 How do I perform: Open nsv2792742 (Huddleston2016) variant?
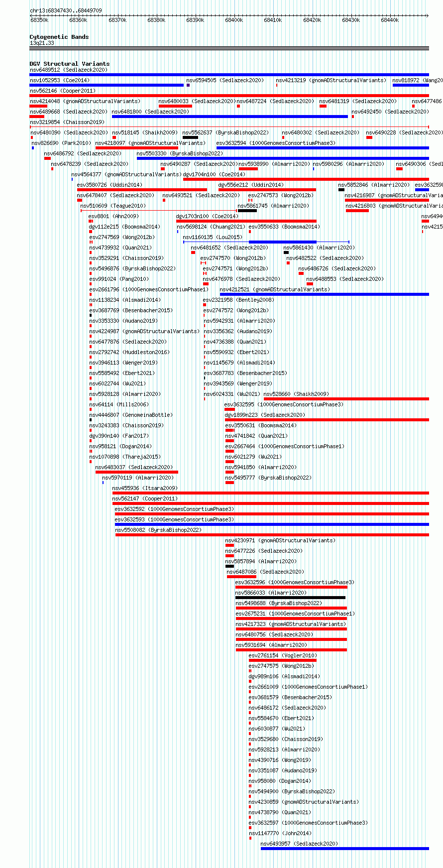pyautogui.click(x=129, y=352)
